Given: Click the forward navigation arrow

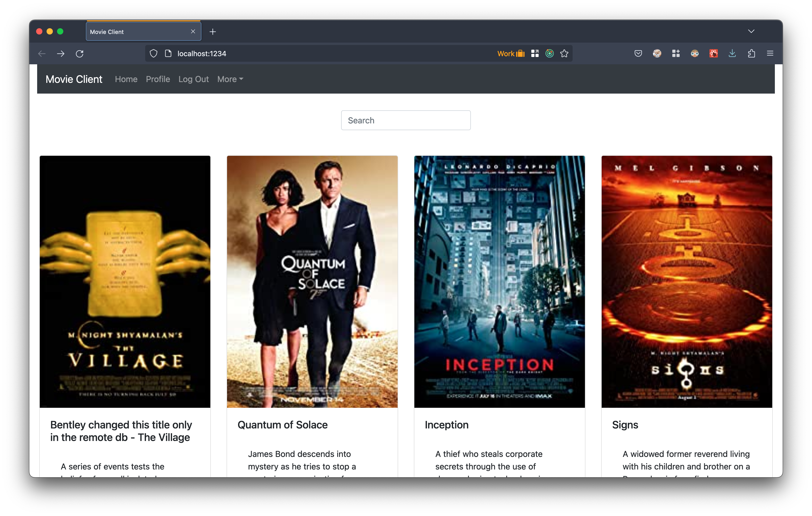Looking at the screenshot, I should 61,54.
